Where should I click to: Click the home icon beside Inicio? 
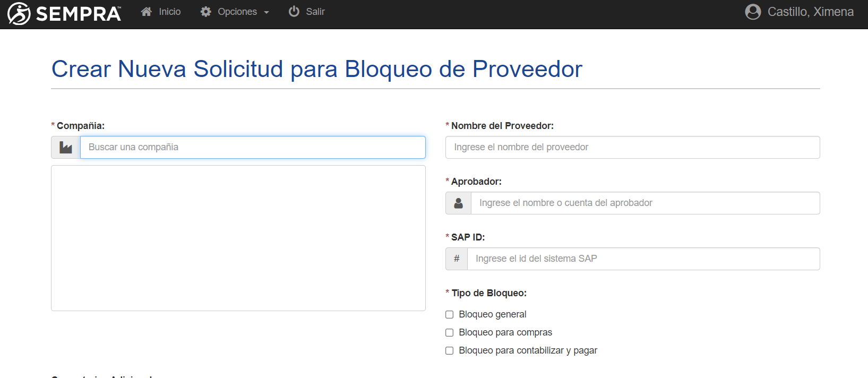click(147, 12)
